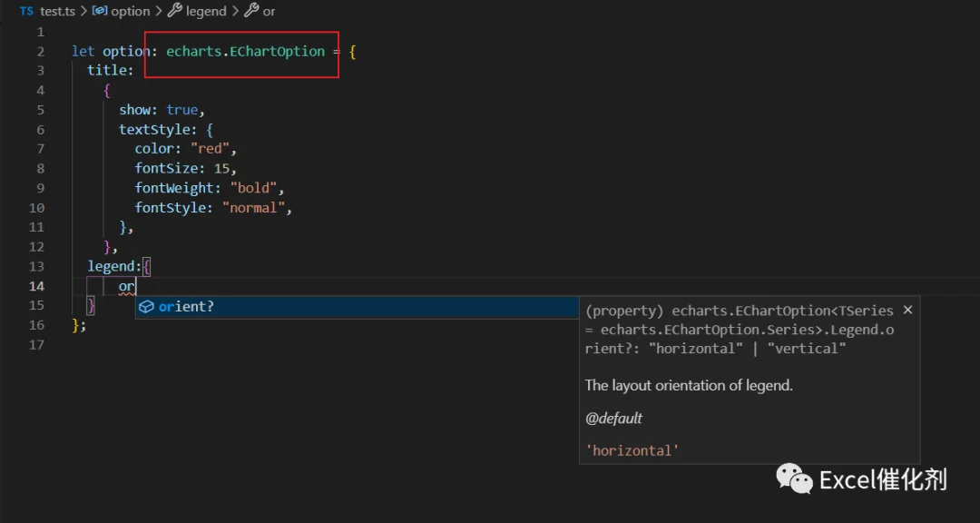
Task: Click the typed "or" text on line 14
Action: 127,287
